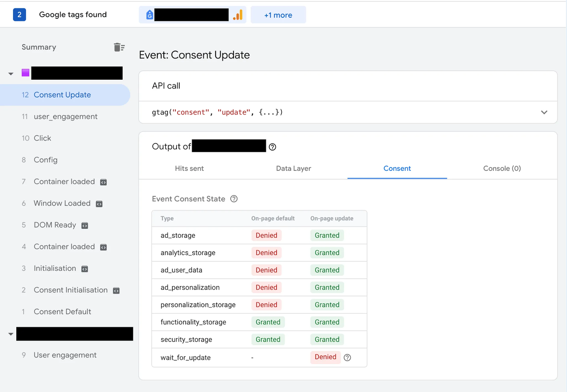The image size is (567, 392).
Task: Open the Console (0) tab
Action: tap(502, 169)
